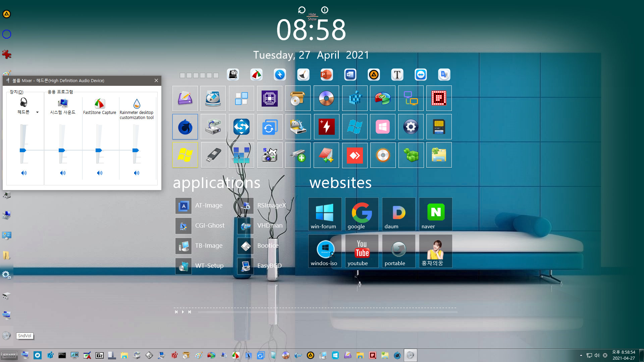Launch AIMP from the round dock icons

coord(374,74)
